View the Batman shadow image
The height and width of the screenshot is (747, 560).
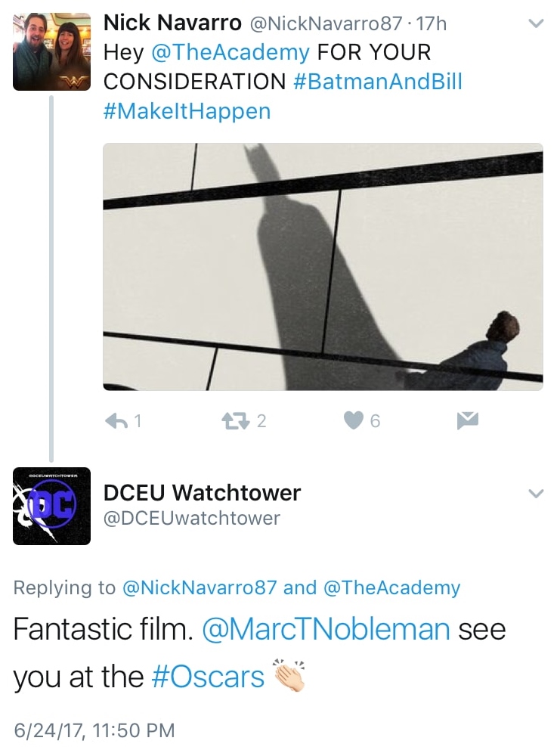pos(323,267)
